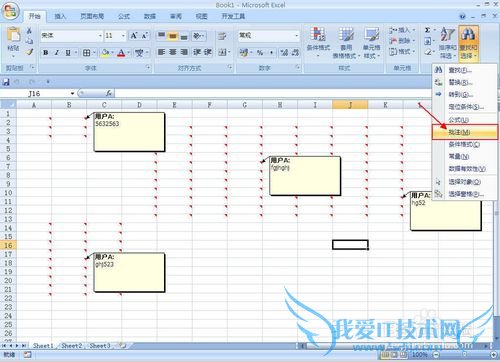
Task: Click the AutoSum sigma icon
Action: pos(428,30)
